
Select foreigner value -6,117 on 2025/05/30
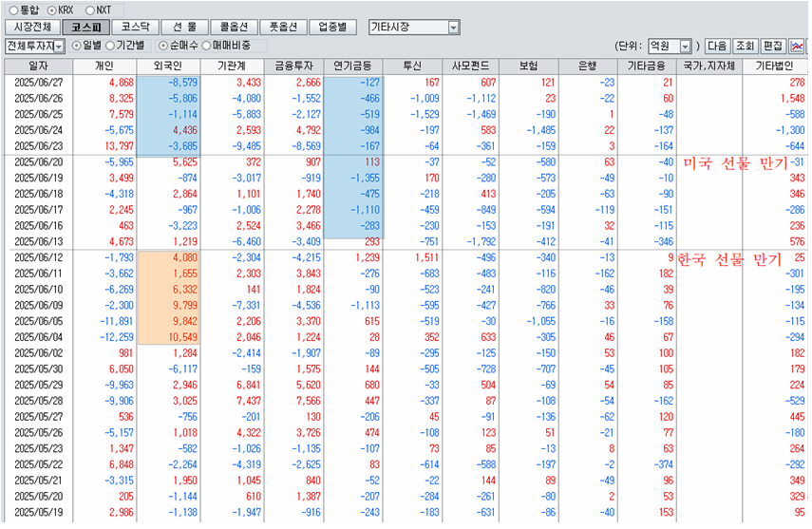[x=182, y=368]
